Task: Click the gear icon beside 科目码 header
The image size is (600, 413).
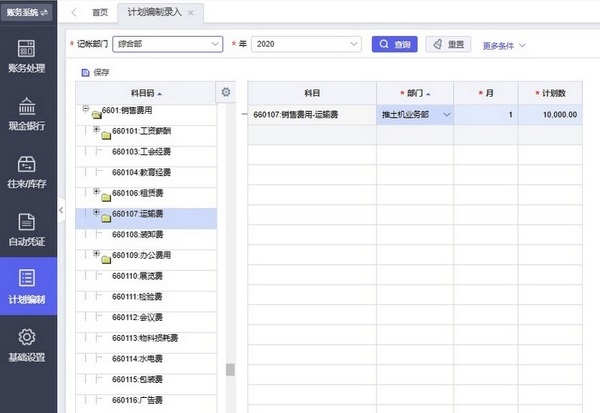Action: (x=226, y=92)
